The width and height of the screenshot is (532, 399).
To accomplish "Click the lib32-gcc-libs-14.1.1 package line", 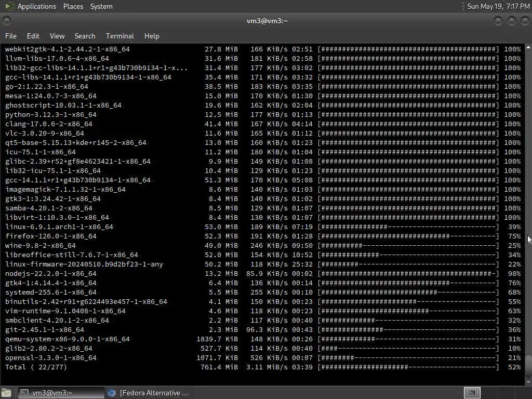I will tap(263, 68).
